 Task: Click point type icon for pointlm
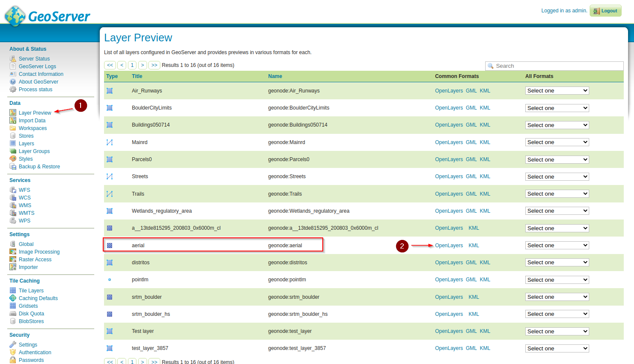pos(110,280)
